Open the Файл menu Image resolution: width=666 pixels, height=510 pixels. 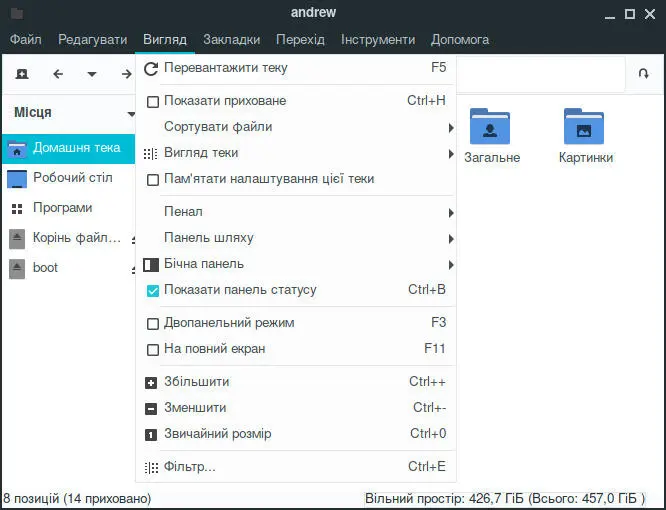pyautogui.click(x=25, y=40)
